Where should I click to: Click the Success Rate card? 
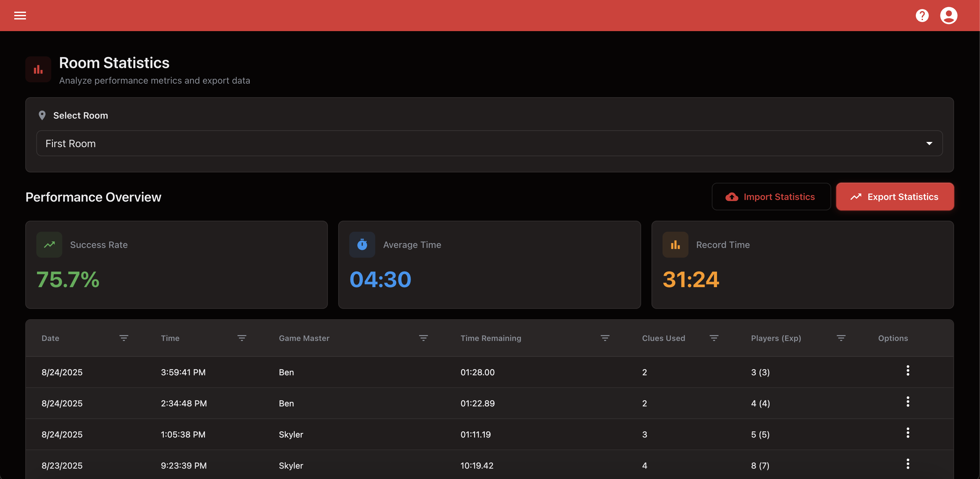(x=176, y=264)
